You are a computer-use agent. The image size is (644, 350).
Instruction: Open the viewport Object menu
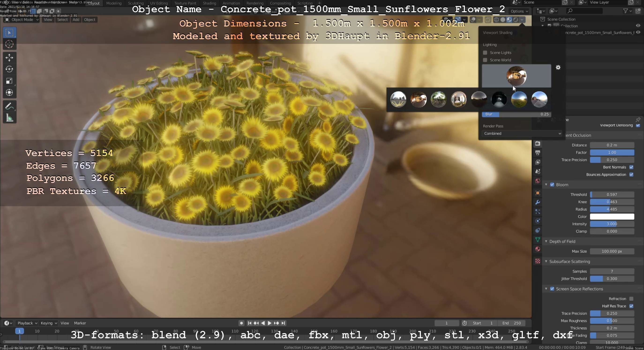(x=90, y=20)
